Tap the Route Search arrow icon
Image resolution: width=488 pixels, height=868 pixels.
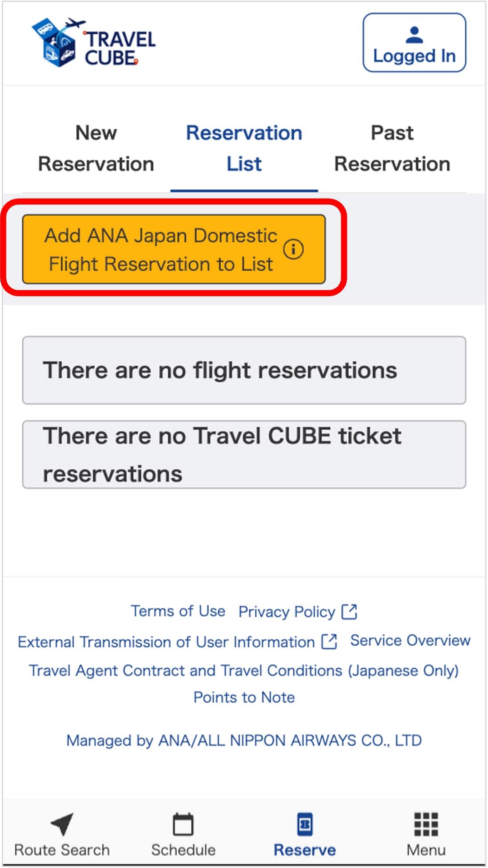click(x=62, y=824)
